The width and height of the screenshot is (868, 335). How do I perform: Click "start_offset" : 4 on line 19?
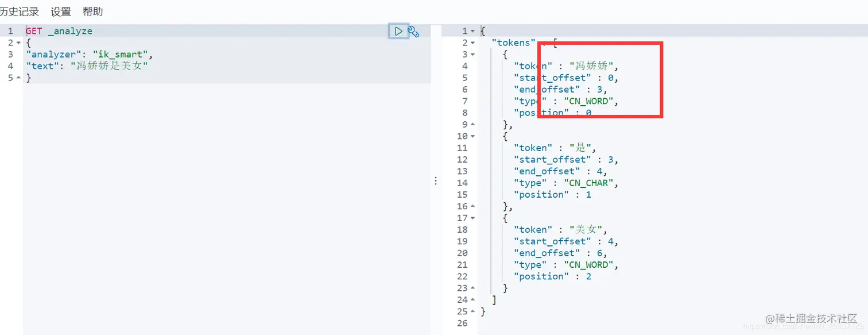(563, 241)
